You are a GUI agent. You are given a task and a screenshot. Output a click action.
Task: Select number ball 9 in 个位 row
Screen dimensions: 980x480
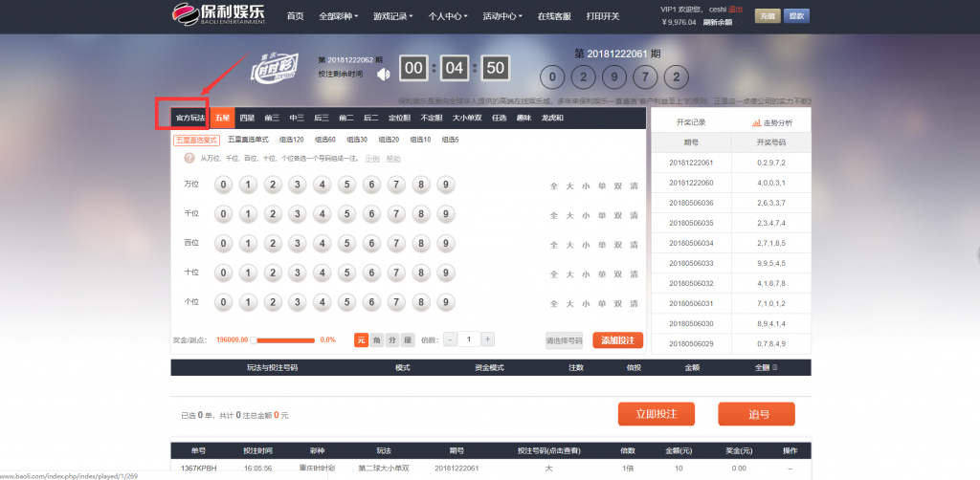445,302
